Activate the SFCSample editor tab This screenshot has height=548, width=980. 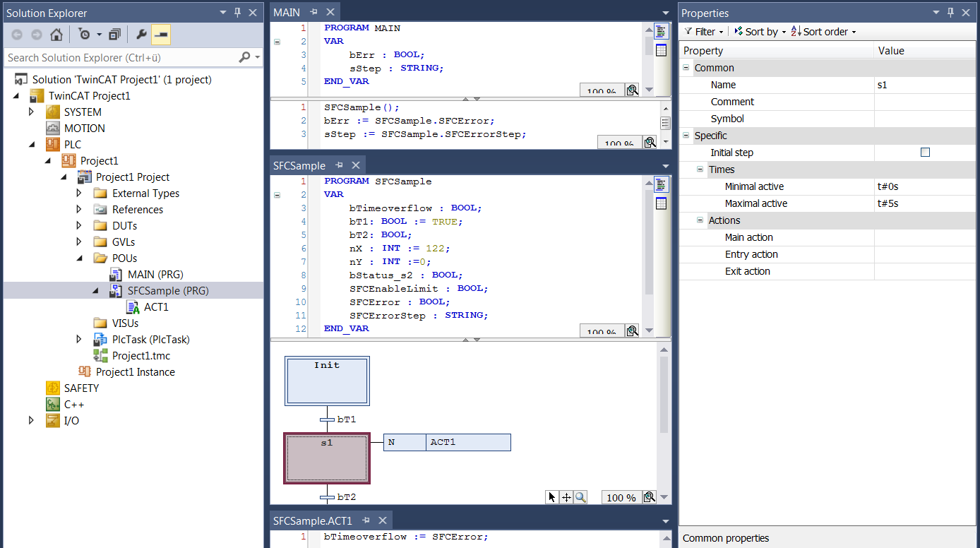pos(299,165)
